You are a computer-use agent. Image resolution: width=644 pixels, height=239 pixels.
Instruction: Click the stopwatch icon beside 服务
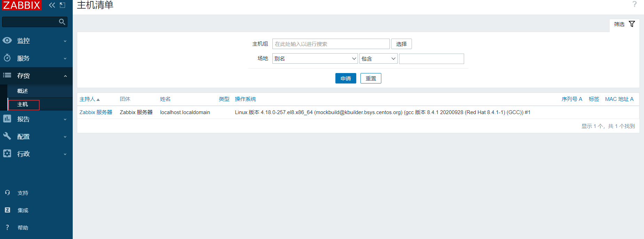[7, 58]
